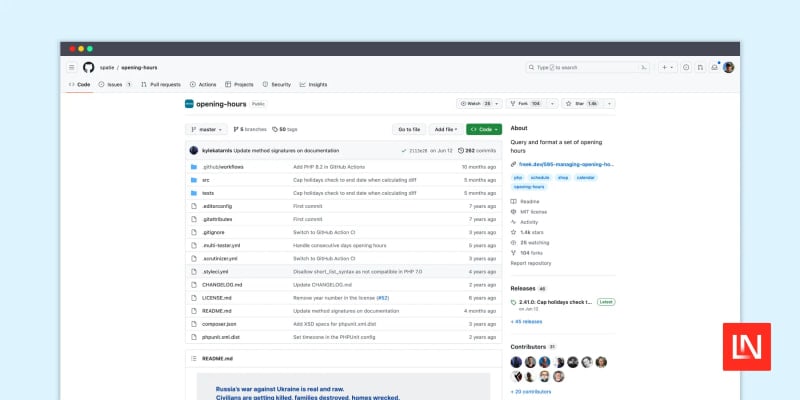
Task: Open the .github/workflows folder
Action: point(223,166)
